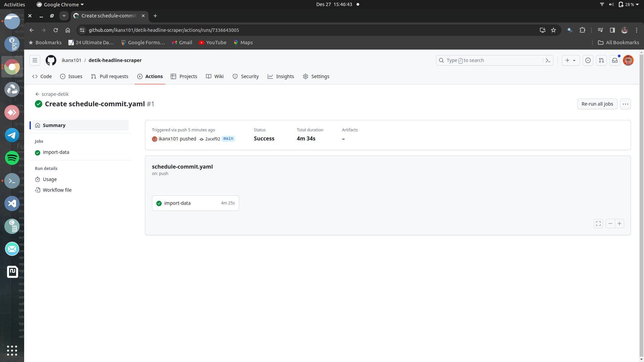
Task: Click the GitHub logo home icon
Action: click(x=51, y=60)
